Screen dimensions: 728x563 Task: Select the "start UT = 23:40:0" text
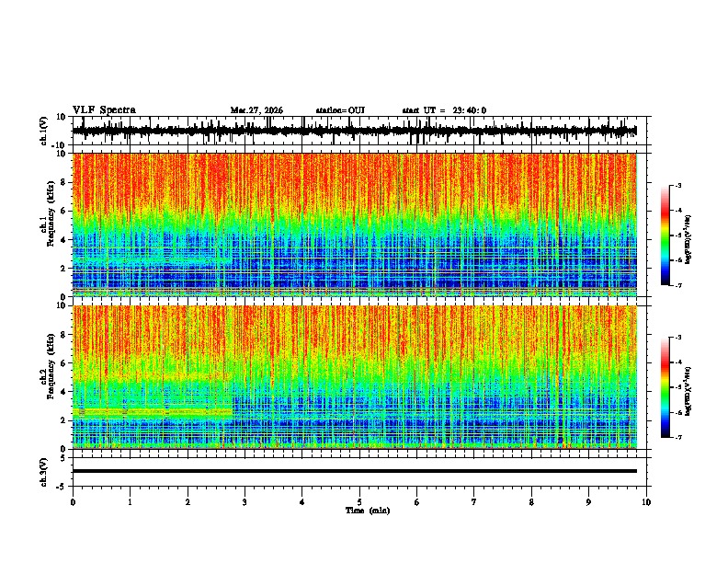[444, 110]
